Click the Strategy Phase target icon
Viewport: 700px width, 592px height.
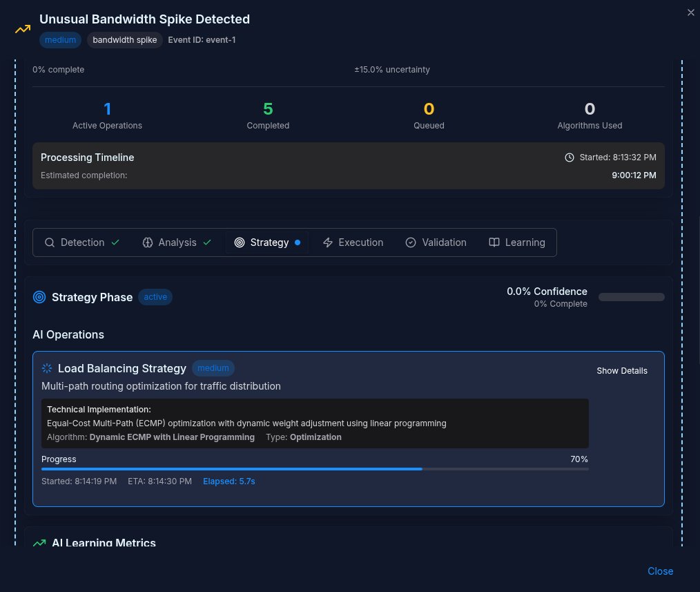coord(39,297)
